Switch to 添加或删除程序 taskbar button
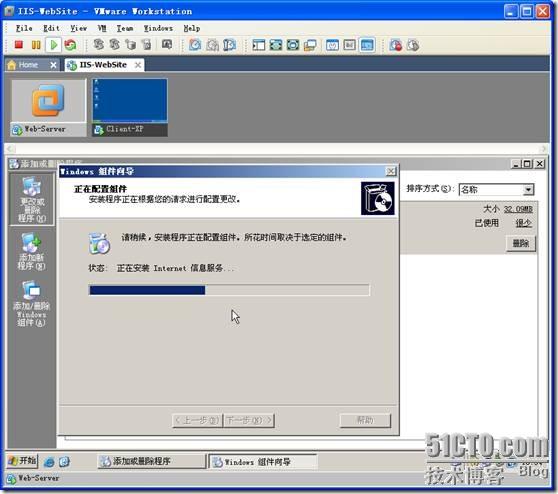Viewport: 558px width, 494px height. pos(152,461)
